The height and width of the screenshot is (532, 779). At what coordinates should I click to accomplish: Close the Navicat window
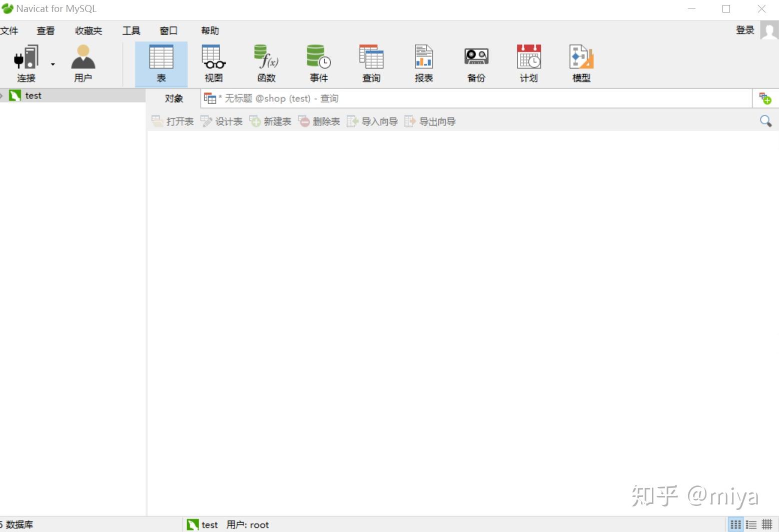[761, 9]
